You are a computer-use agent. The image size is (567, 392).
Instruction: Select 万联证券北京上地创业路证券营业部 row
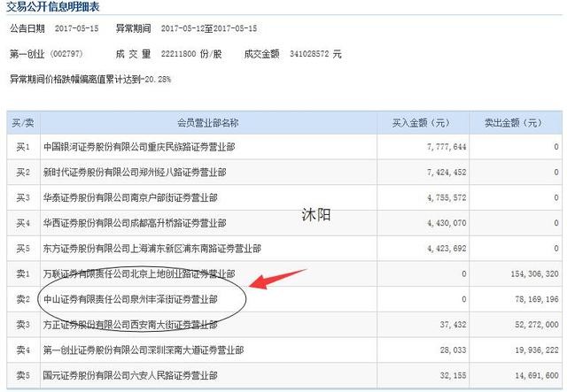pos(284,273)
